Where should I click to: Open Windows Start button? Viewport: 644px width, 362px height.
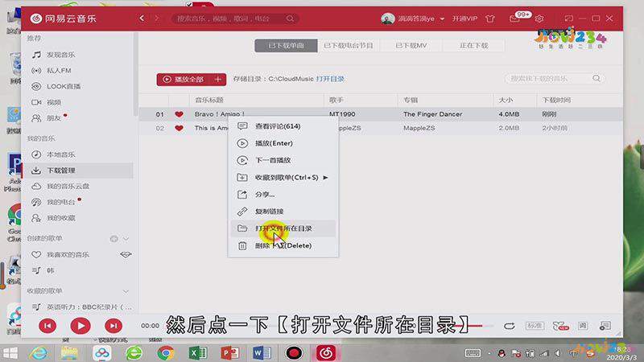click(x=10, y=353)
